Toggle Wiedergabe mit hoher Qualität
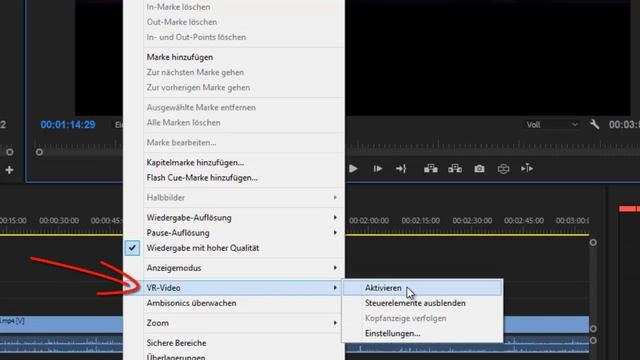The image size is (640, 360). [234, 248]
